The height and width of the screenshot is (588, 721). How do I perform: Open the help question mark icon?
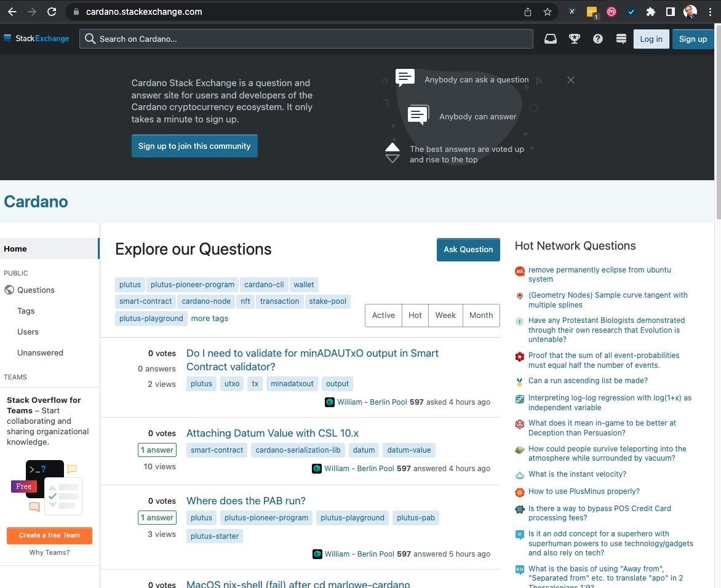tap(598, 39)
